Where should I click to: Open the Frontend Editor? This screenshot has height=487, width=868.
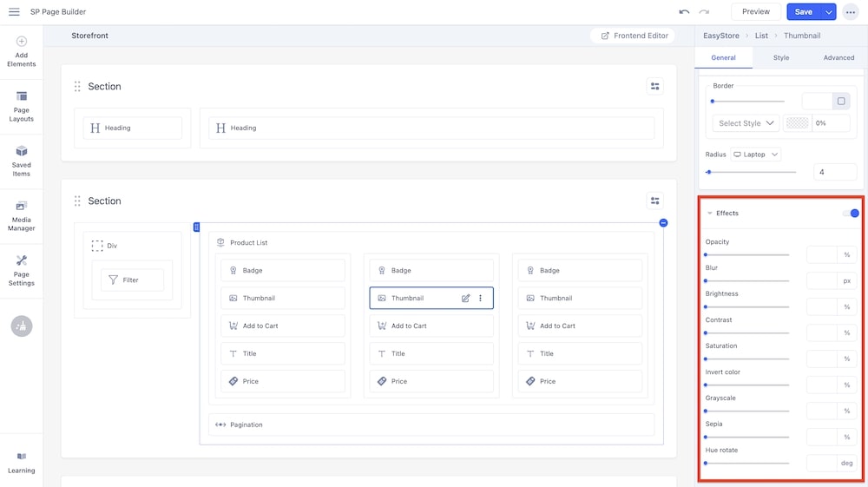(x=635, y=36)
